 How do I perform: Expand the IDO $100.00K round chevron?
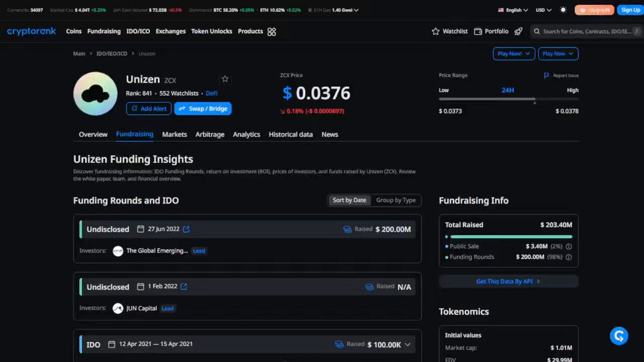click(x=407, y=345)
